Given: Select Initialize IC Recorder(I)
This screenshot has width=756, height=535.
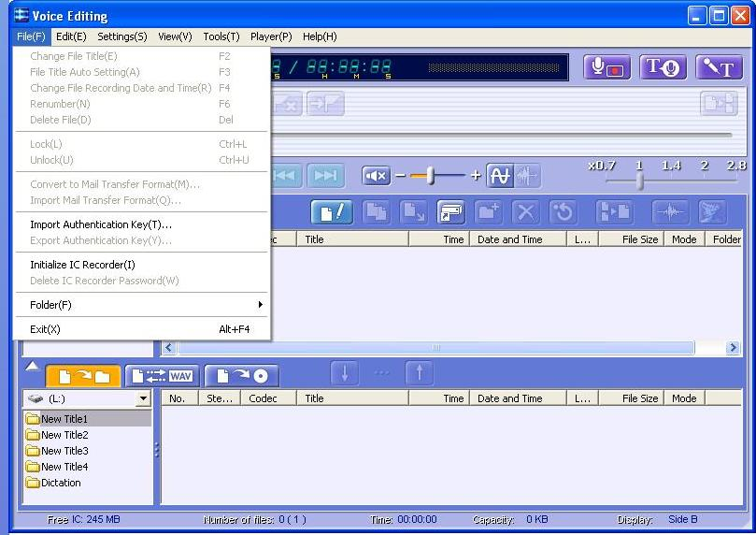Looking at the screenshot, I should coord(82,265).
